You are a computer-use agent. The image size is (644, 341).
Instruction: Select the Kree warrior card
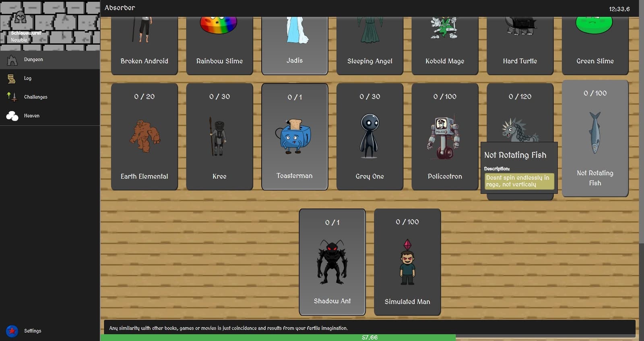[219, 137]
